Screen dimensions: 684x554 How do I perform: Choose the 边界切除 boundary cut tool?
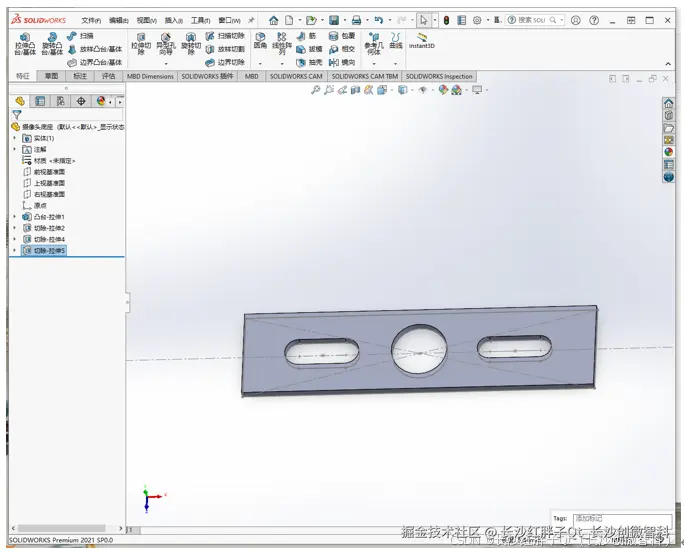[225, 62]
